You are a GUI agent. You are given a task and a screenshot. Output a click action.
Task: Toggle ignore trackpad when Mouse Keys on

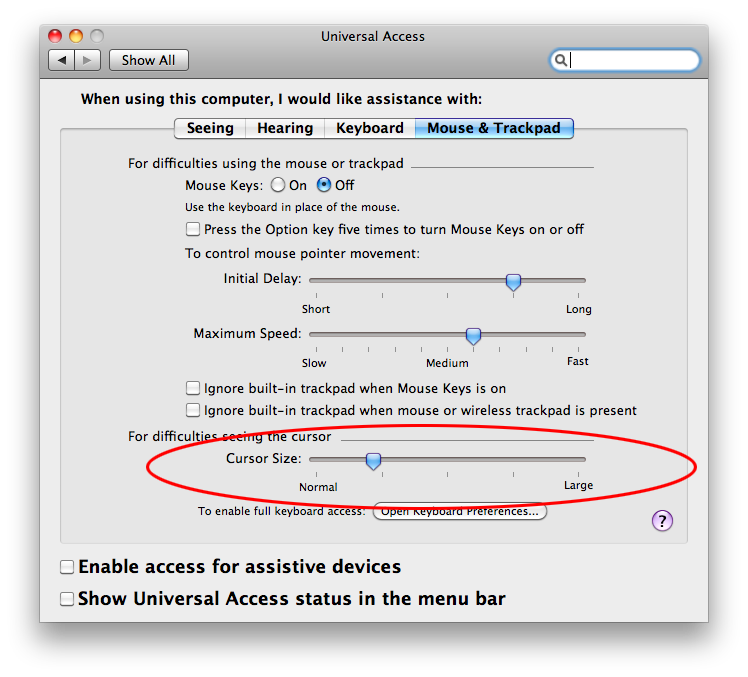point(194,388)
